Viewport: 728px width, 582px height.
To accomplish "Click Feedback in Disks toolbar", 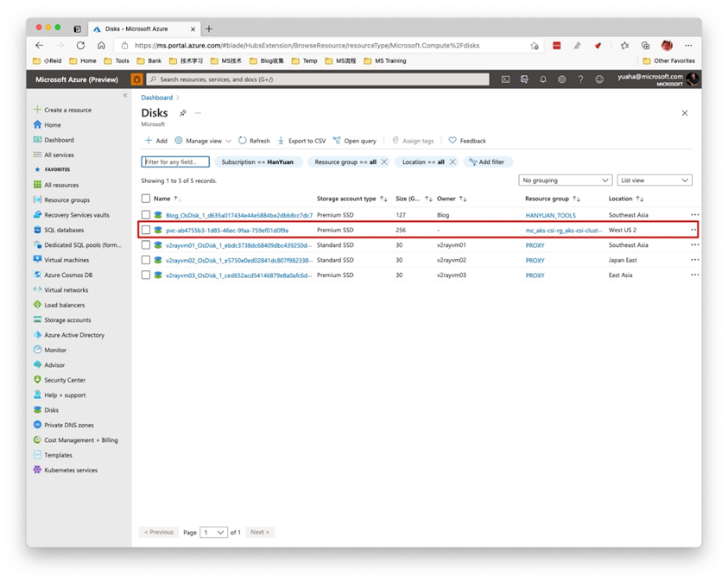I will tap(467, 141).
